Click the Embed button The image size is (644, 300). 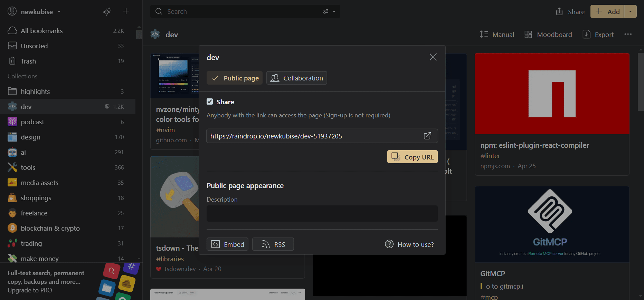(x=227, y=244)
